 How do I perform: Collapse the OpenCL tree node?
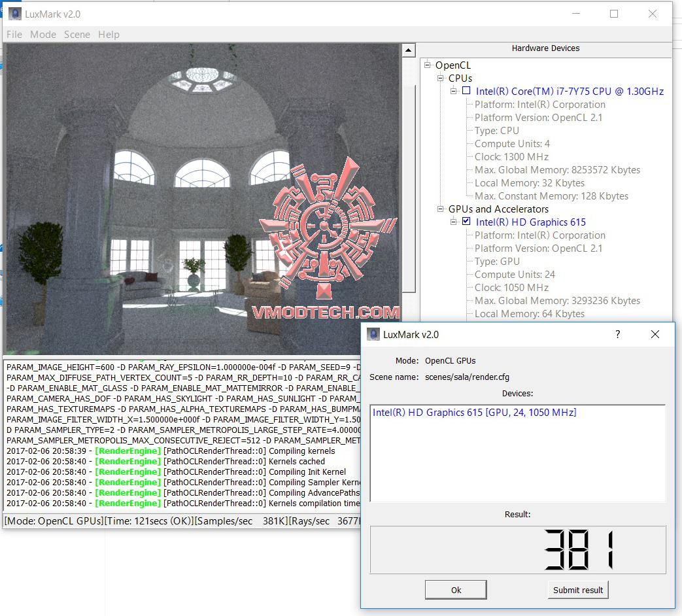pyautogui.click(x=428, y=65)
